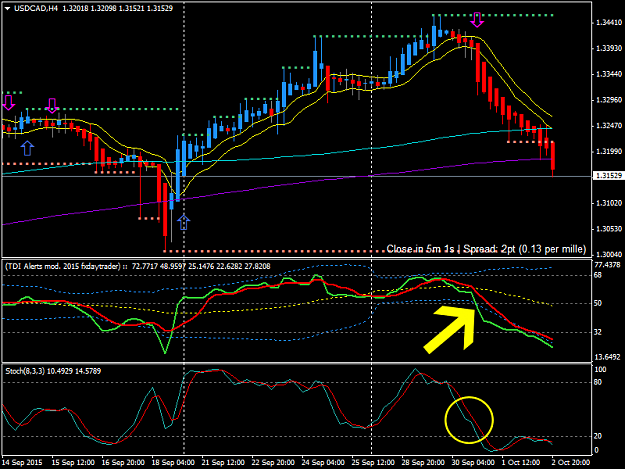This screenshot has height=469, width=625.
Task: Click the magenta down arrow at the chart's left edge
Action: click(8, 102)
